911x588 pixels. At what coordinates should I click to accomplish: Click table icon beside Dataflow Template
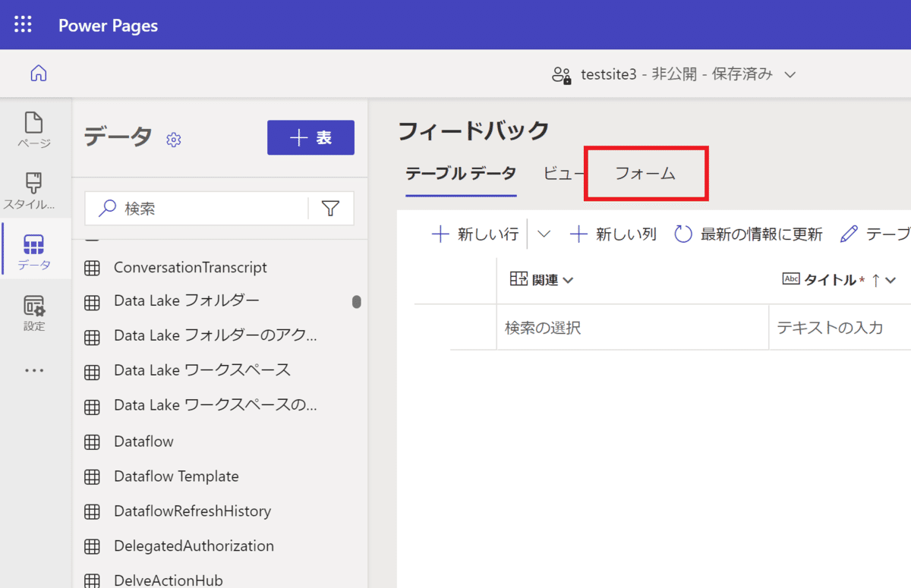(92, 477)
